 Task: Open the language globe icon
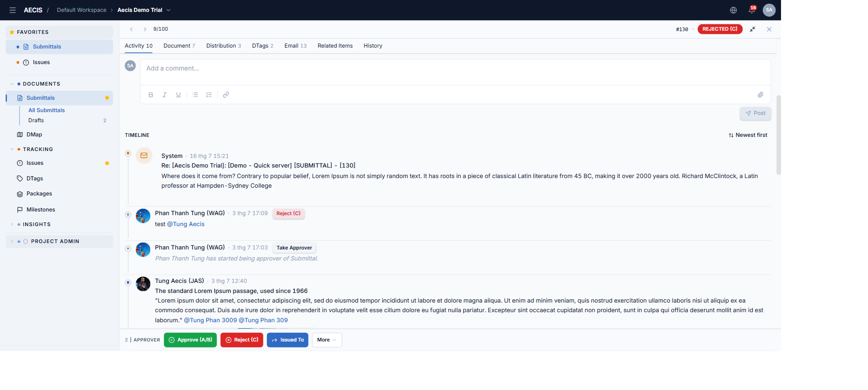[x=733, y=10]
